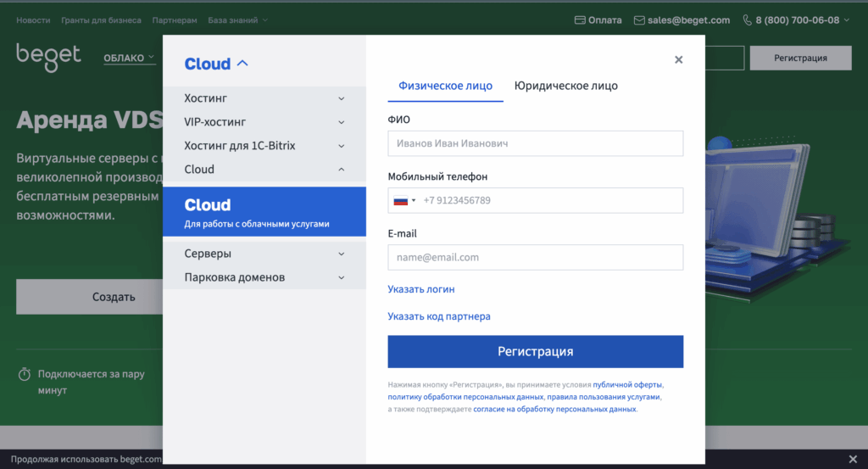This screenshot has width=868, height=469.
Task: Click the phone icon by 8 (800) number
Action: pos(748,20)
